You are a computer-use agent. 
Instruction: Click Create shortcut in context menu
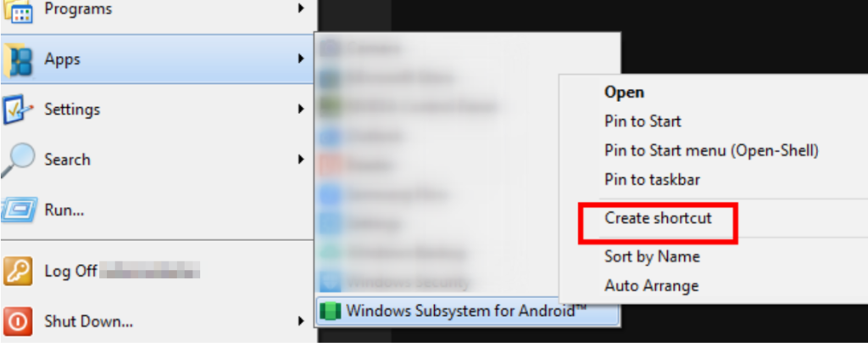(658, 218)
